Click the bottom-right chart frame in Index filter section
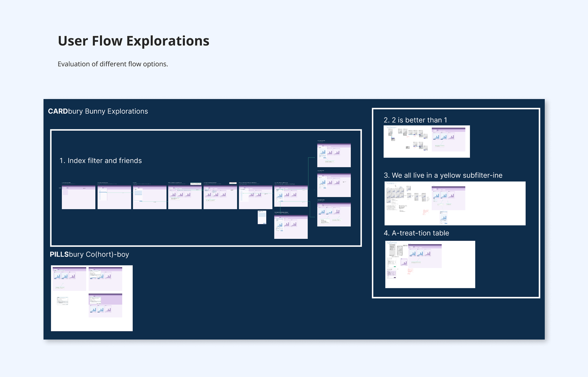The image size is (588, 377). (334, 215)
